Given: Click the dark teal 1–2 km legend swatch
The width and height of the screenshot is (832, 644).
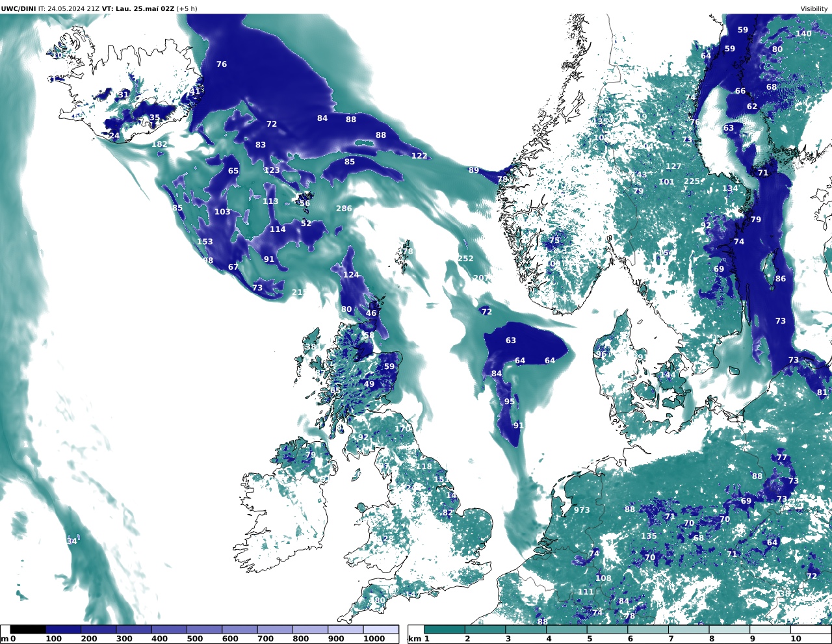Looking at the screenshot, I should coord(445,629).
